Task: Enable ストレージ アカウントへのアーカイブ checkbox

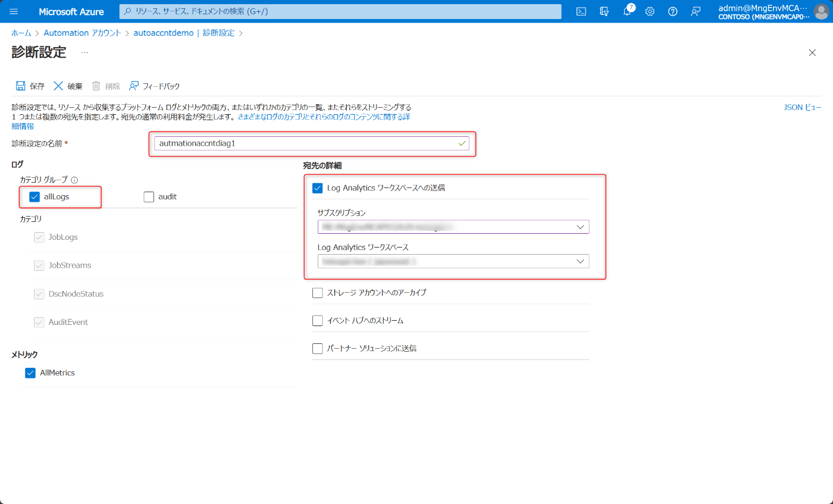Action: point(317,293)
